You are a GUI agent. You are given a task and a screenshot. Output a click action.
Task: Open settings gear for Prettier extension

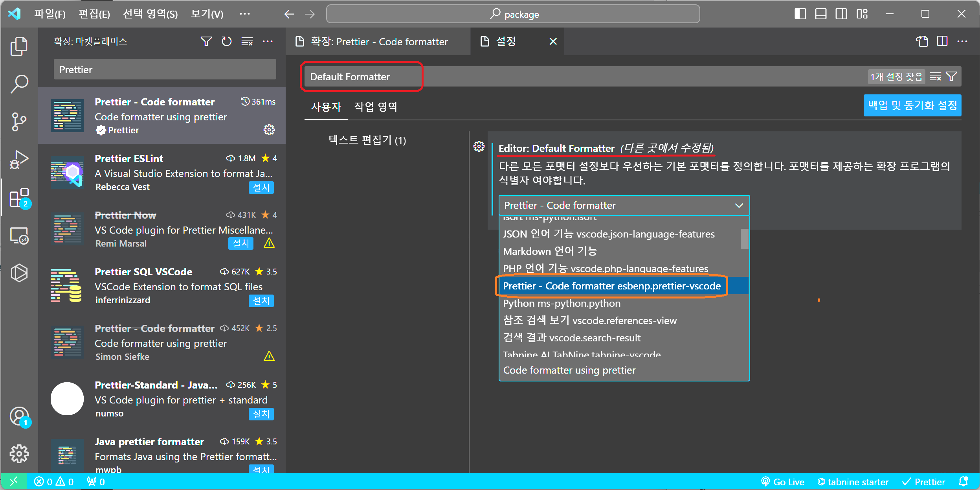click(x=269, y=130)
